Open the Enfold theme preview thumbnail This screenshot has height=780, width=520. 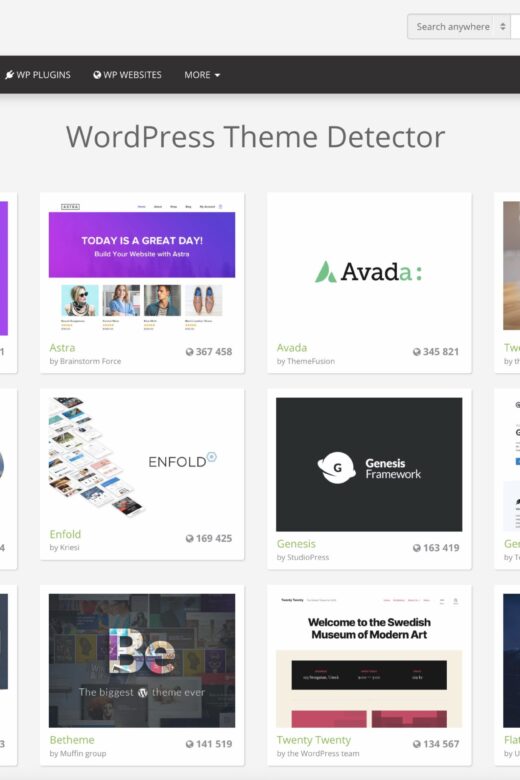click(x=142, y=458)
